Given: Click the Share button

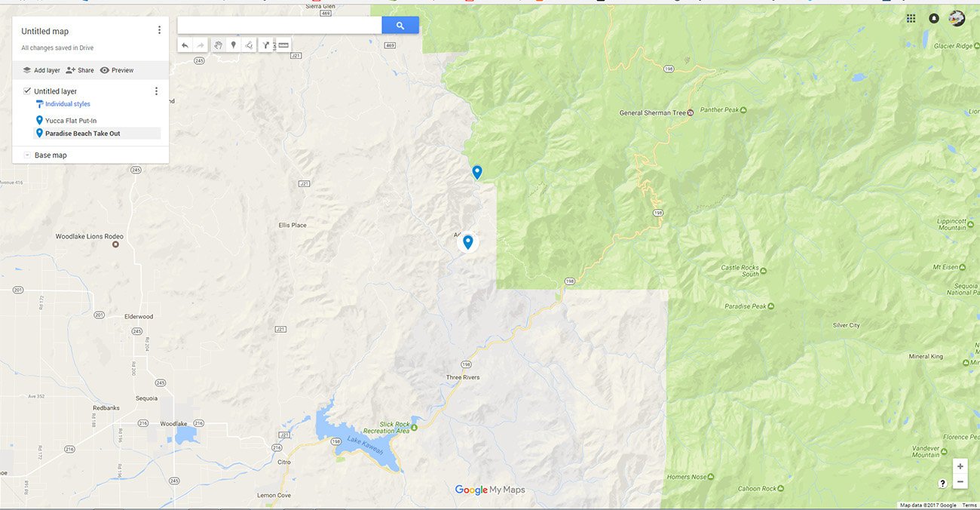Looking at the screenshot, I should 80,70.
